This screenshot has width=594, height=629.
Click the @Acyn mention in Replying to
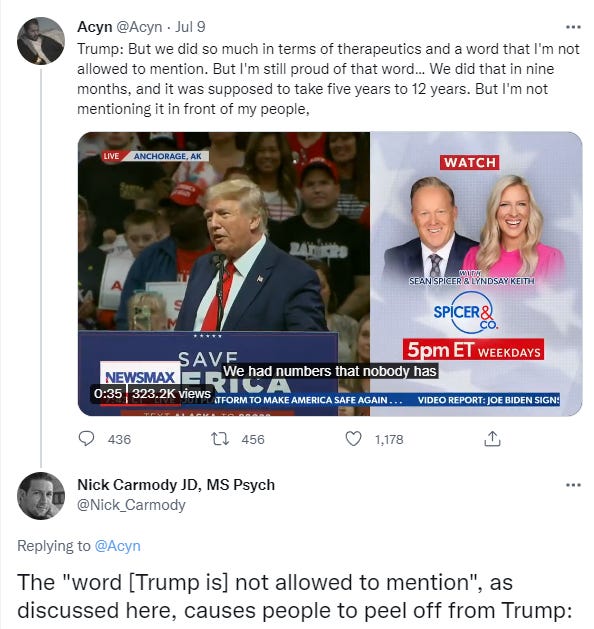(x=118, y=546)
